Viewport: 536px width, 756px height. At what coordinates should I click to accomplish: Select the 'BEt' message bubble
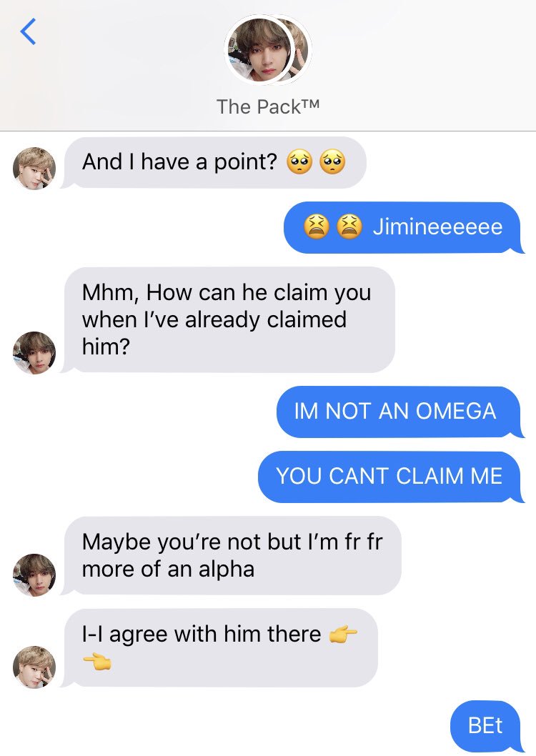(487, 726)
